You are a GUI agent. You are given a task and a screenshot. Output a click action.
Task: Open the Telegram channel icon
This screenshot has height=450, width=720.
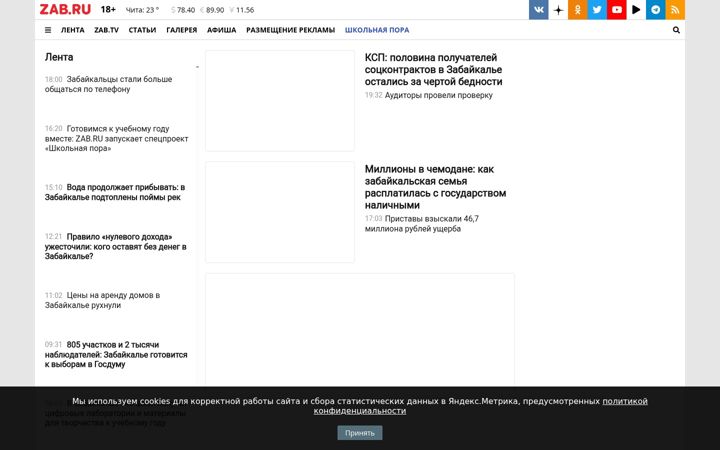656,9
